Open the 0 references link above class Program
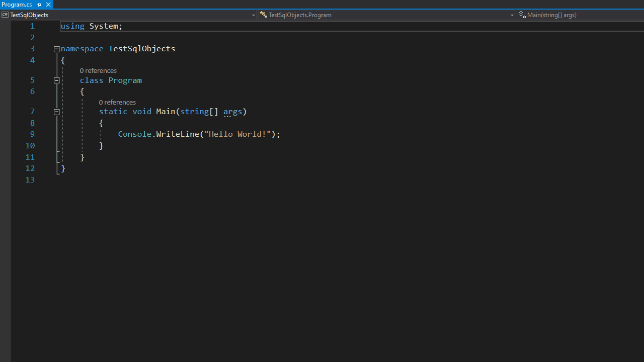 98,70
